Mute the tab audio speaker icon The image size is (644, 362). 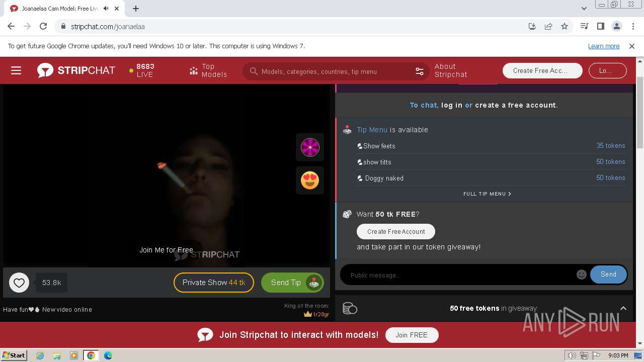pyautogui.click(x=106, y=9)
